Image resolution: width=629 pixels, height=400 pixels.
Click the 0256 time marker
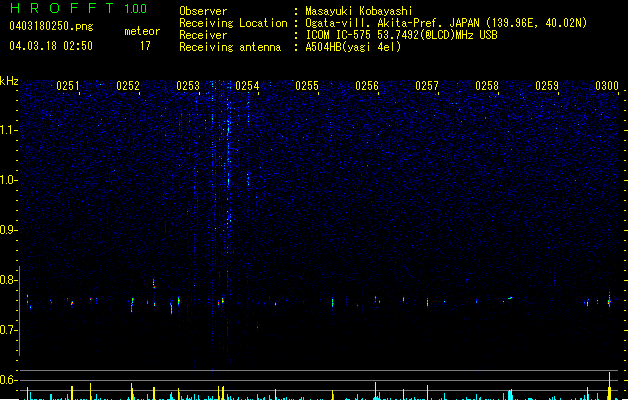click(x=367, y=86)
